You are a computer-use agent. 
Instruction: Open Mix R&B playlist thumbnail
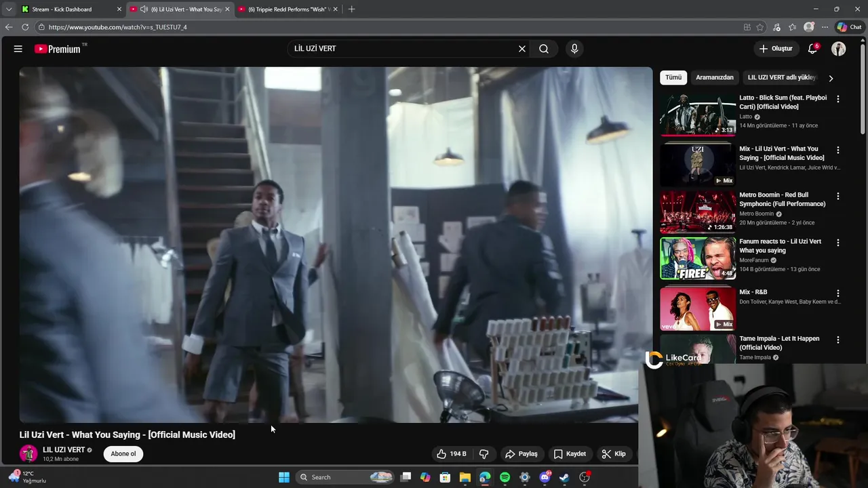click(x=698, y=309)
